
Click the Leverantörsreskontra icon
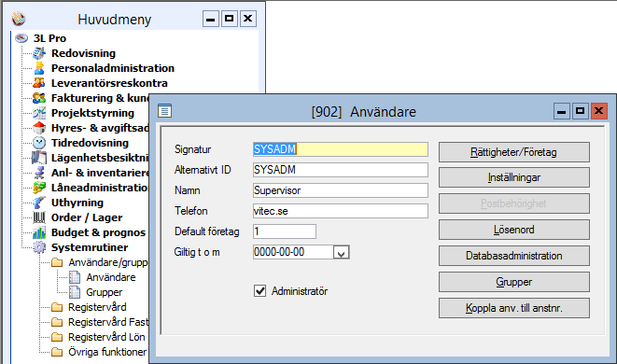point(39,83)
